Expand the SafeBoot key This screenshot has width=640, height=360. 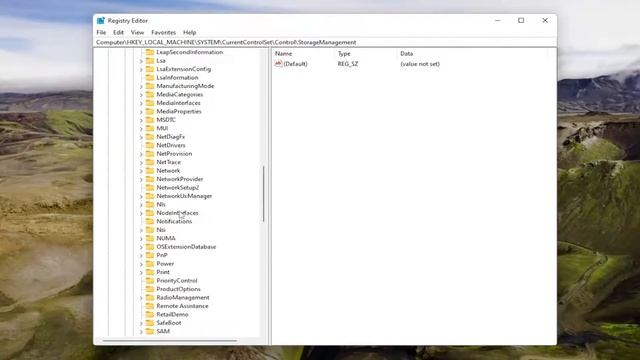tap(141, 323)
